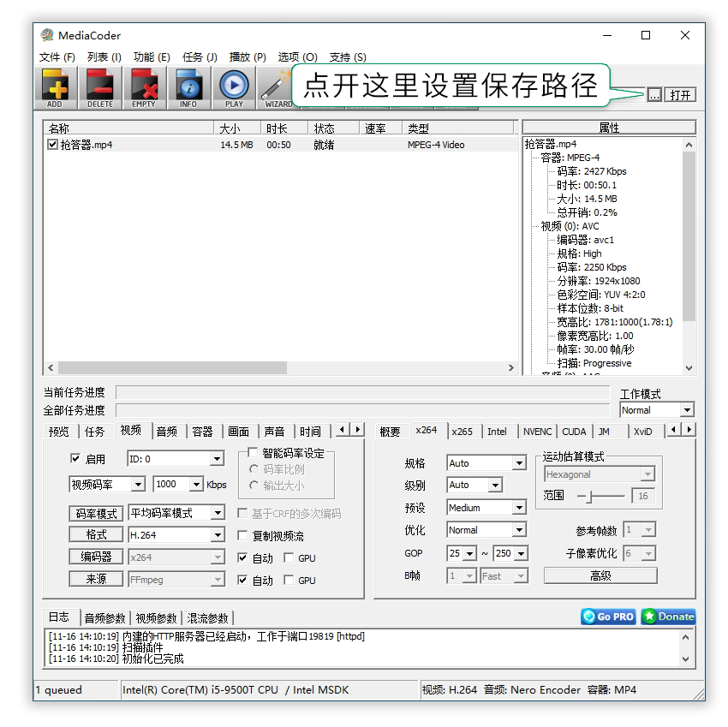Open the 级别 Auto dropdown
The width and height of the screenshot is (728, 727).
point(474,486)
